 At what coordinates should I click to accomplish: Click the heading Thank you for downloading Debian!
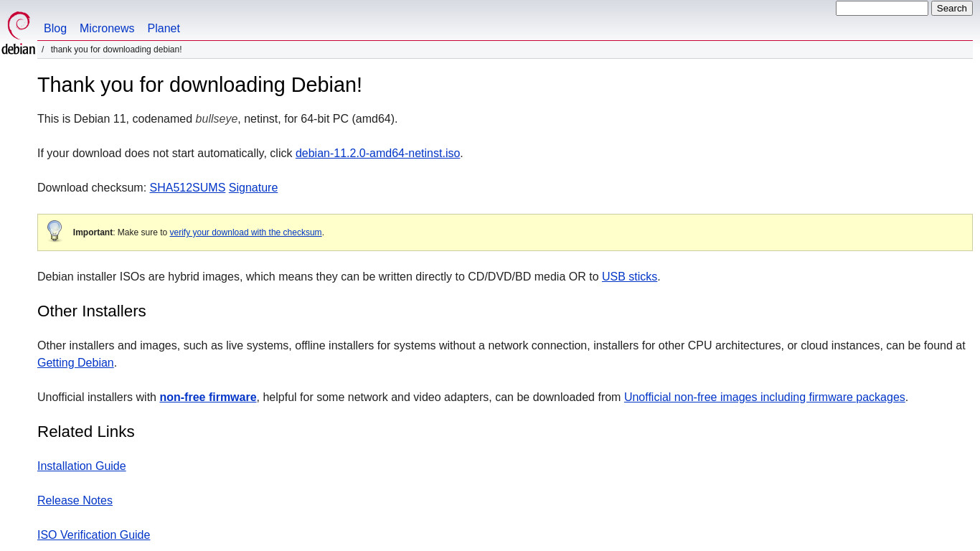pos(199,85)
